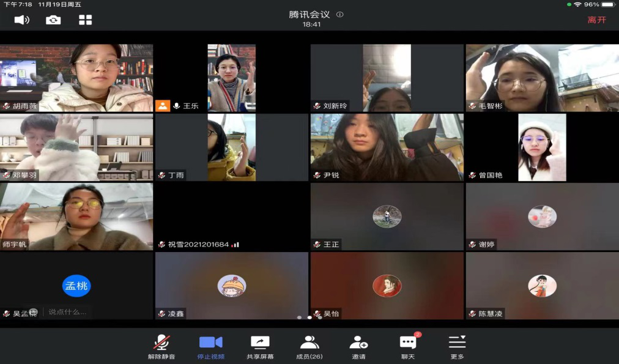Click the page indicator dots

pos(309,318)
